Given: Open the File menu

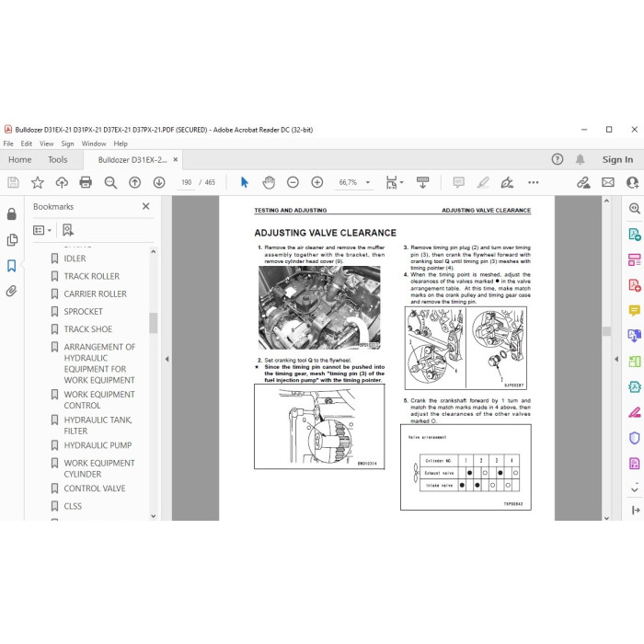Looking at the screenshot, I should click(8, 144).
